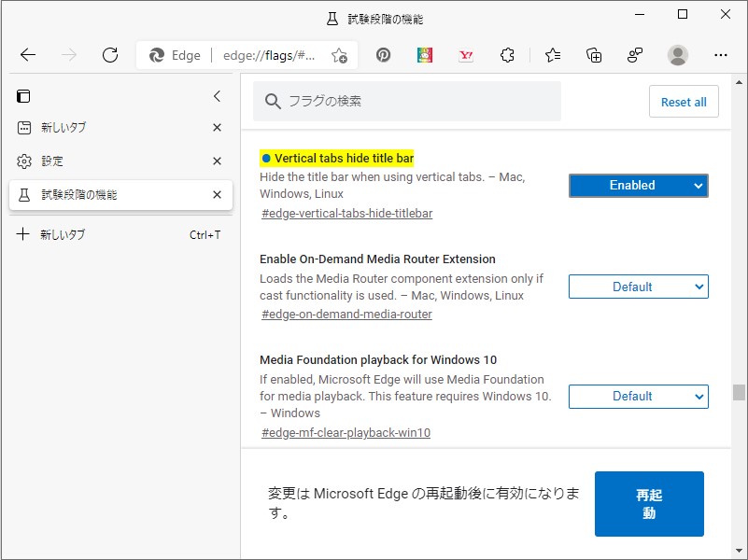Viewport: 748px width, 560px height.
Task: Click the magnifier icon in flag search
Action: click(273, 101)
